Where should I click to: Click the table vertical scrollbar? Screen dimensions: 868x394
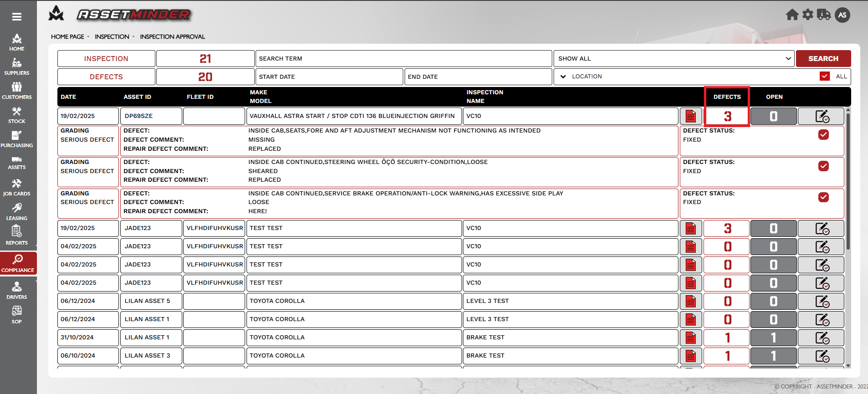pos(848,181)
